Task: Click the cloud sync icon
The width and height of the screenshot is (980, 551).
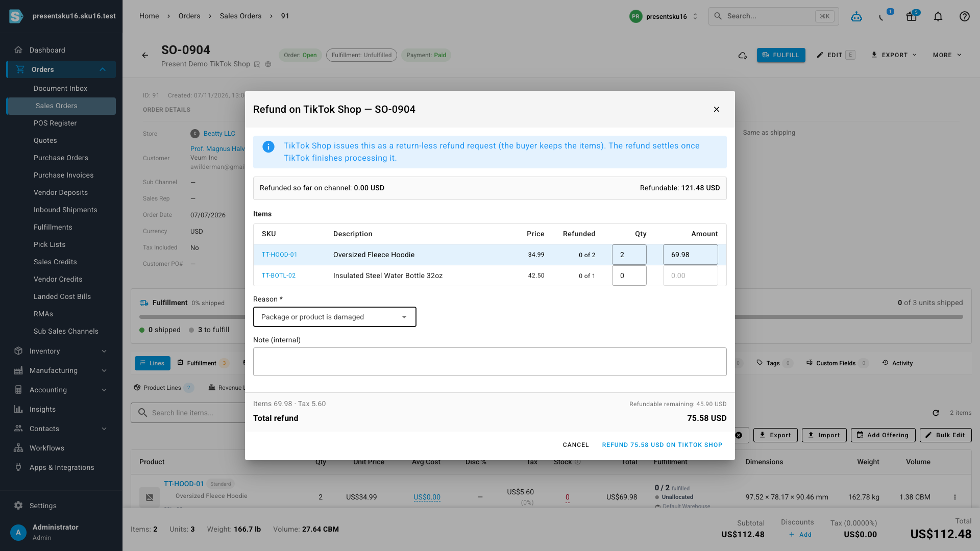Action: (x=743, y=55)
